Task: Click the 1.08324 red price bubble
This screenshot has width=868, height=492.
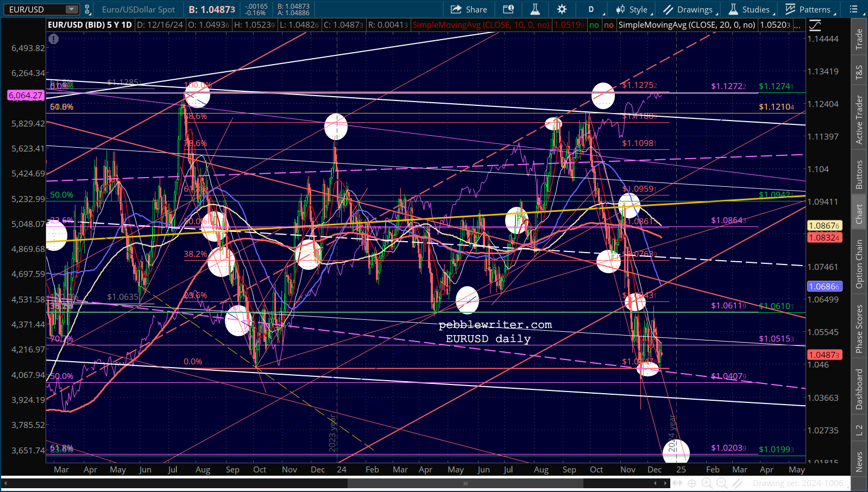Action: [x=825, y=237]
